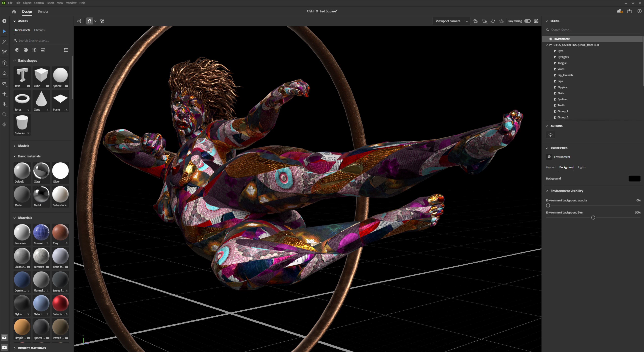Activate the Orbit camera tool

[x=4, y=84]
